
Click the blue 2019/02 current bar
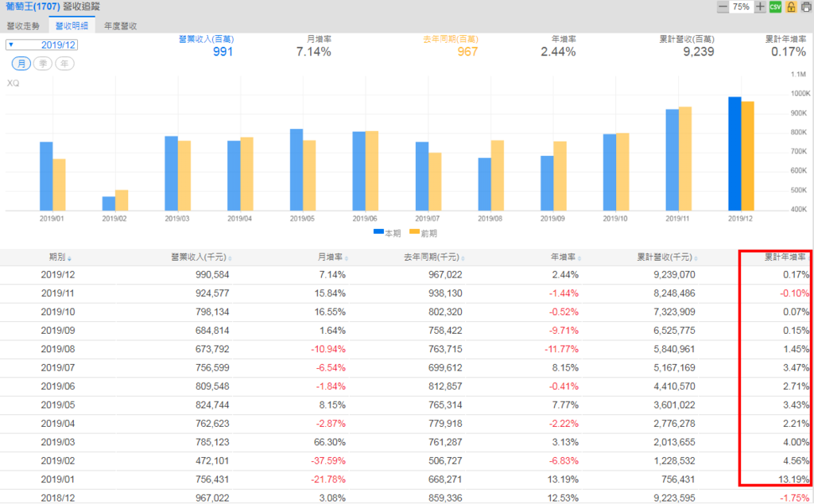(108, 204)
